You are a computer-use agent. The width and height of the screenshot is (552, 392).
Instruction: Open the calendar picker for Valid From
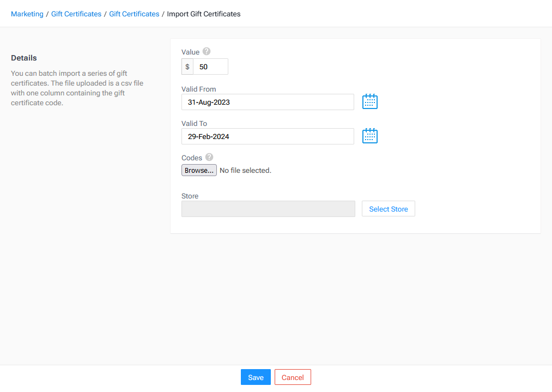pyautogui.click(x=370, y=101)
